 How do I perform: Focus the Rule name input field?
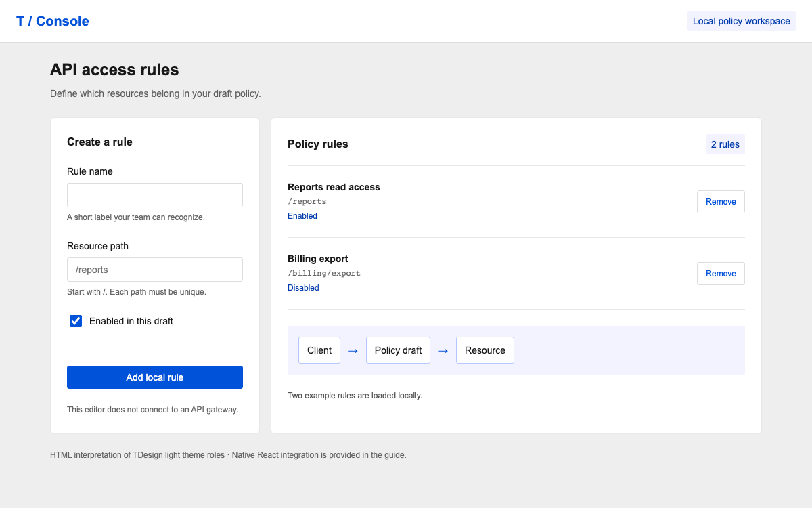155,195
